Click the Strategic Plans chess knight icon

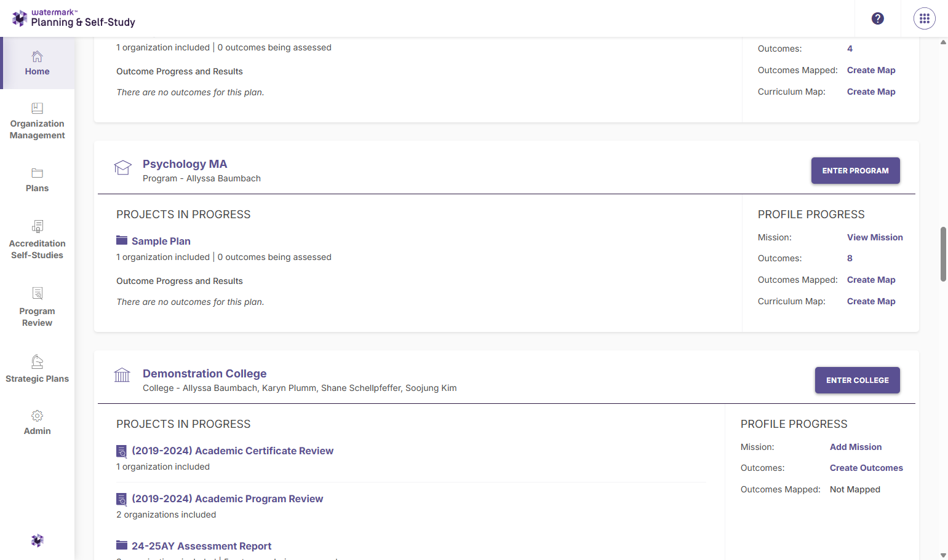38,361
